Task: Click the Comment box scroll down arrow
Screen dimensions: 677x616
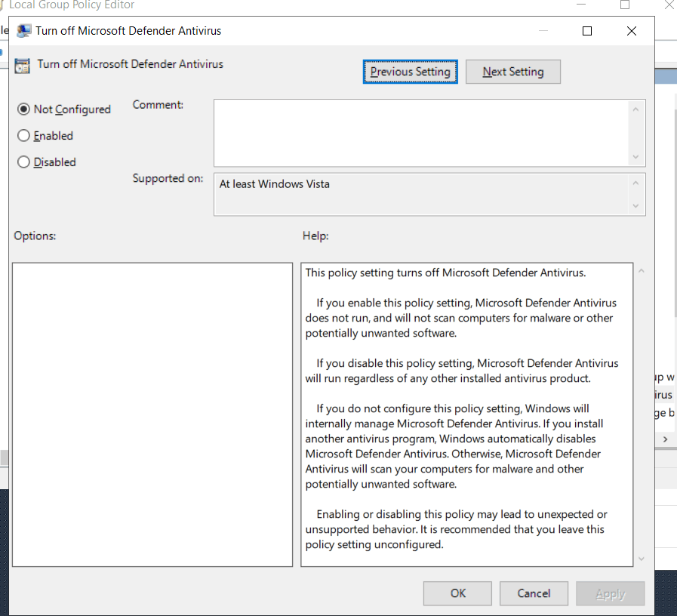Action: [x=635, y=156]
